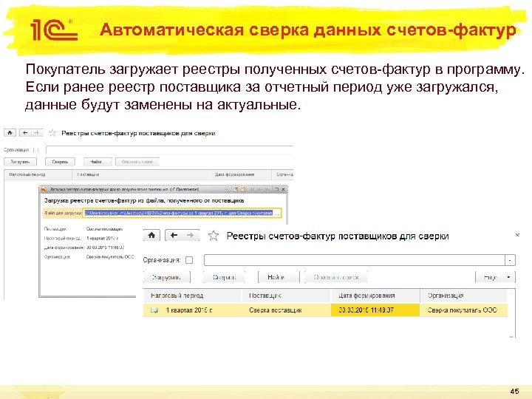Click the forward arrow in the small background window
Viewport: 532px width, 399px height.
37,133
